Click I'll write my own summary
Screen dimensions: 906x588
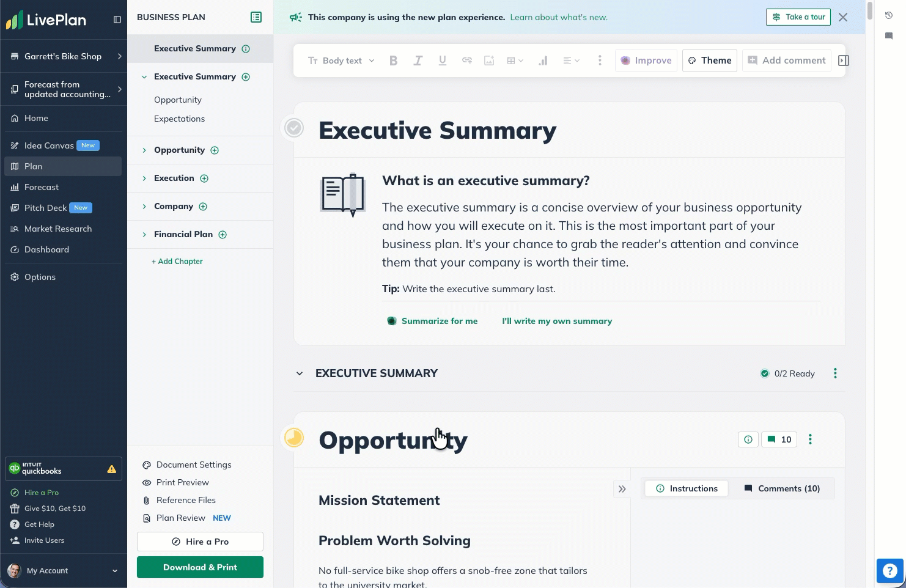pos(557,322)
